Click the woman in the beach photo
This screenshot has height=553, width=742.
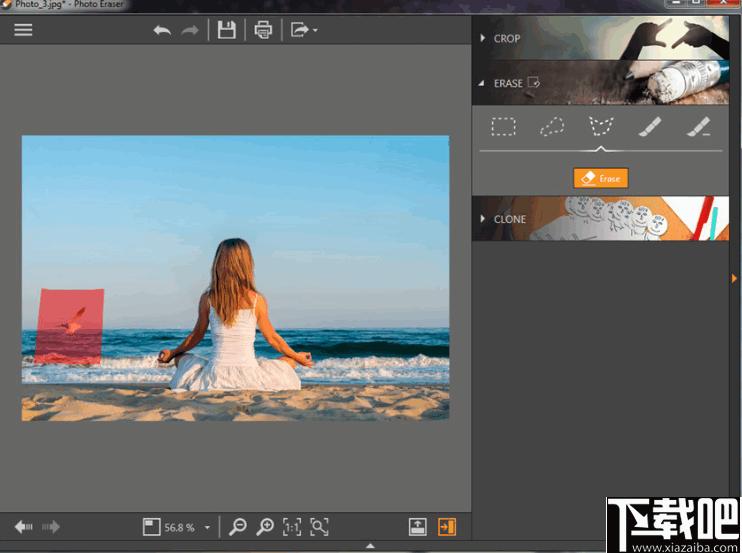point(235,315)
